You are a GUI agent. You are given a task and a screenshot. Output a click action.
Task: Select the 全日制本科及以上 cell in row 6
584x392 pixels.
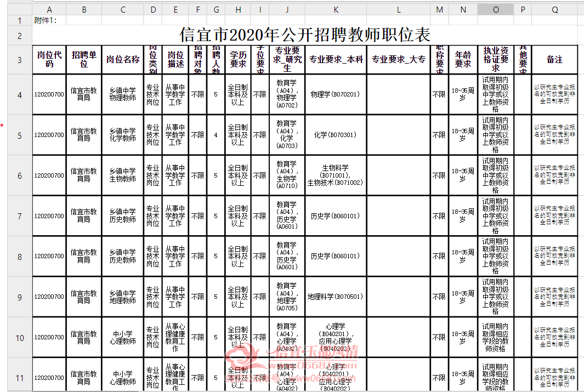click(238, 175)
